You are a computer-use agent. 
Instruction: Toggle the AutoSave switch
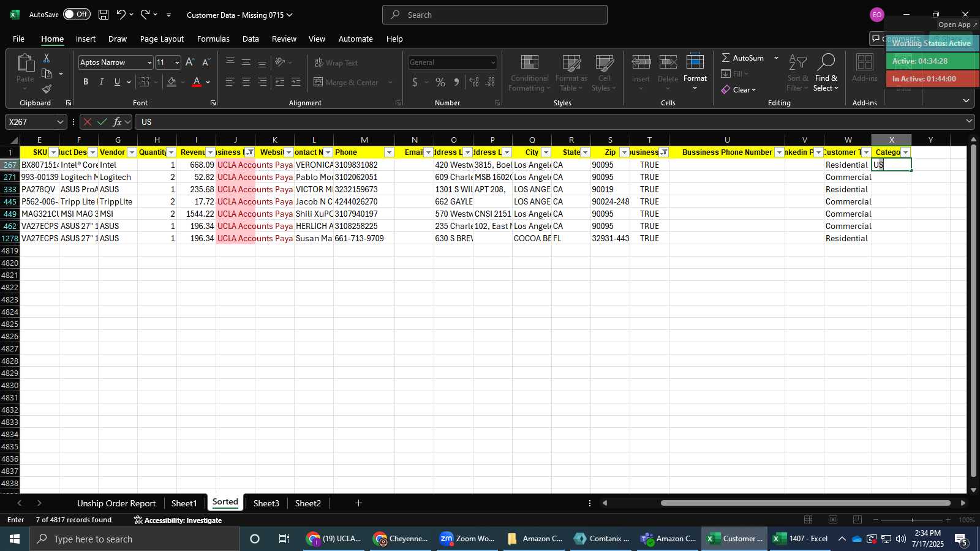pos(77,14)
